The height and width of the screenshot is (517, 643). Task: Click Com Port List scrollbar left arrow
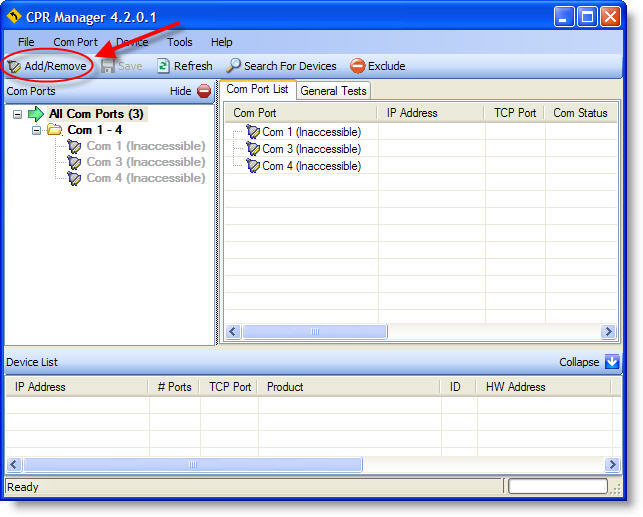pos(233,331)
